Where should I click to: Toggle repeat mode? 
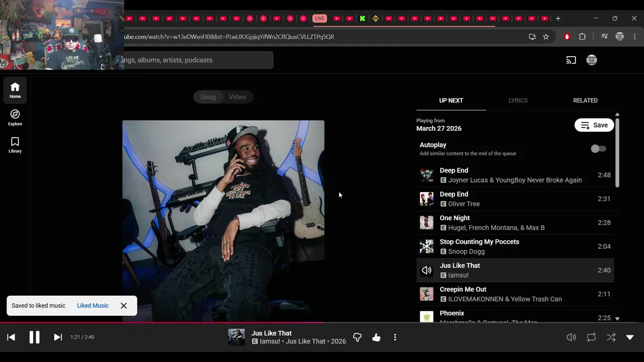click(x=591, y=337)
